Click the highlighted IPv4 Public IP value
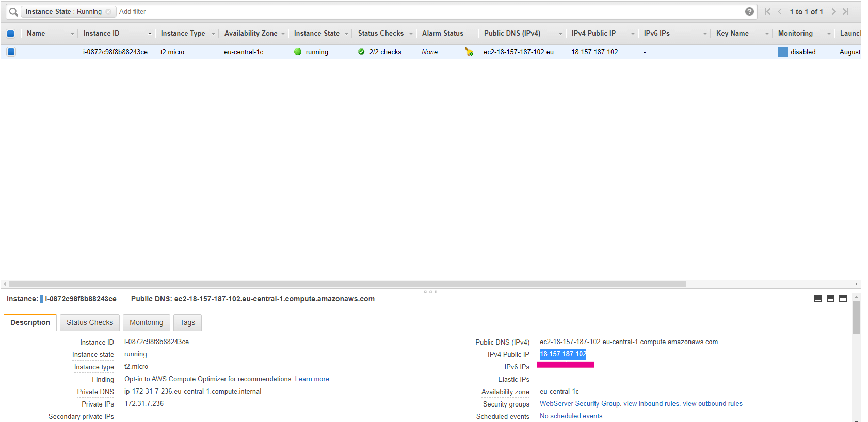 tap(563, 354)
